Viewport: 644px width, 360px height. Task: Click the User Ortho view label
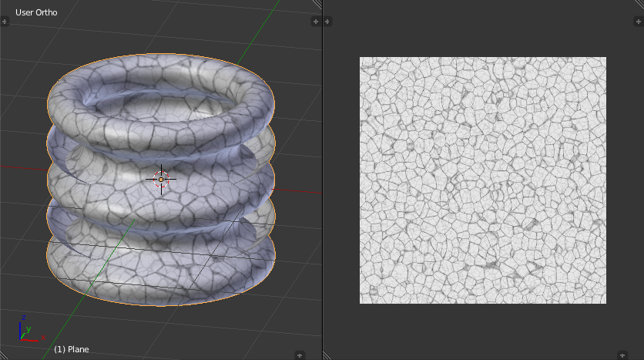(36, 12)
